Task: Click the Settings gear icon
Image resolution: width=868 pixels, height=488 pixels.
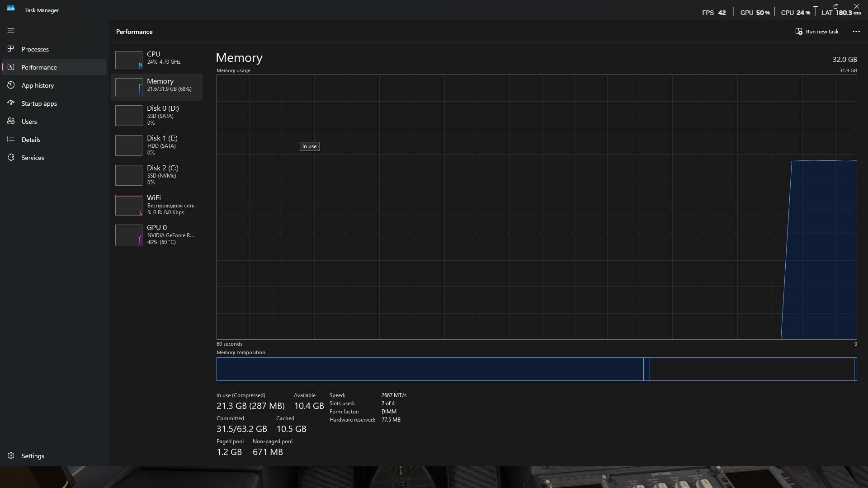Action: [11, 455]
